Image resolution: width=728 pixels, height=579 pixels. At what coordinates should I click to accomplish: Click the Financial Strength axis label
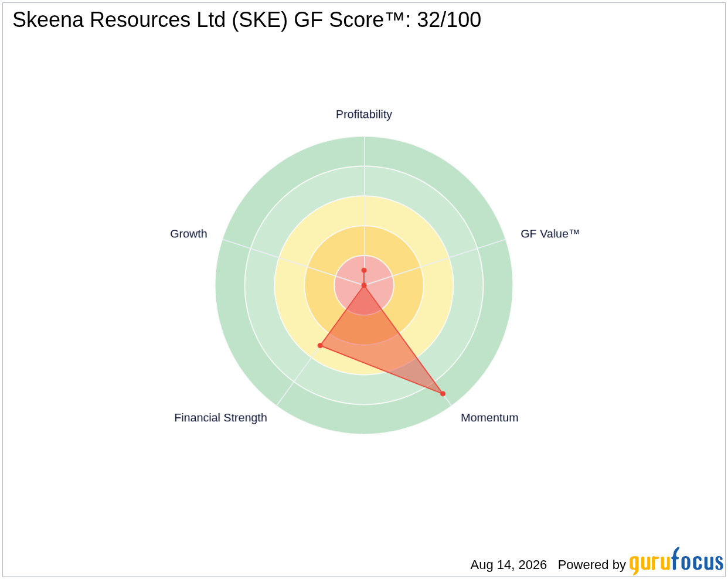pyautogui.click(x=220, y=418)
